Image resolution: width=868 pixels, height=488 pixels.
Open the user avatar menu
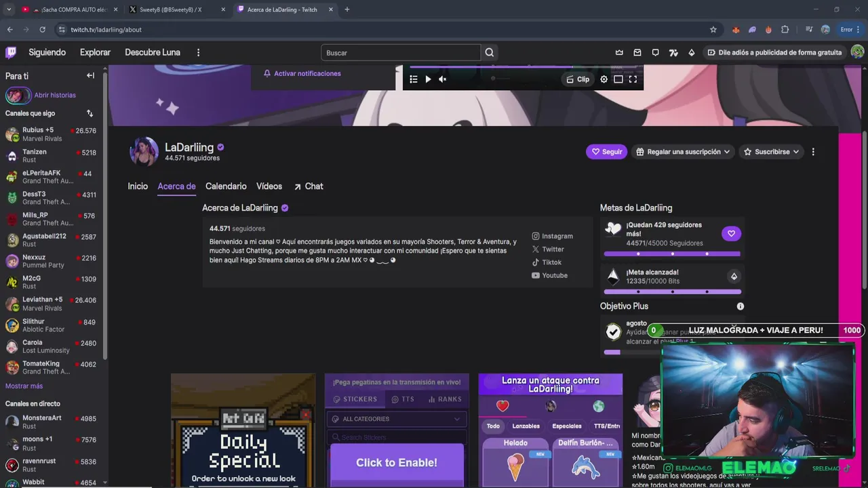click(857, 52)
